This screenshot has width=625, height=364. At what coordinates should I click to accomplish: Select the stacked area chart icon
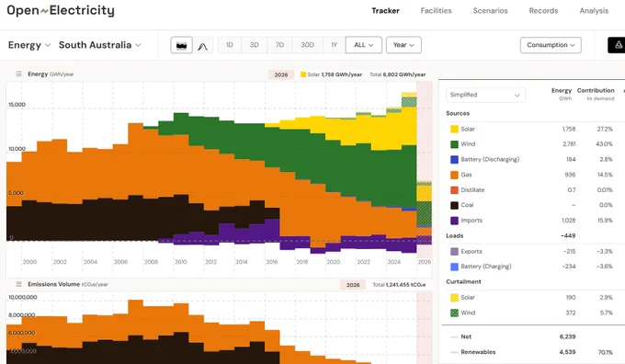click(x=181, y=45)
